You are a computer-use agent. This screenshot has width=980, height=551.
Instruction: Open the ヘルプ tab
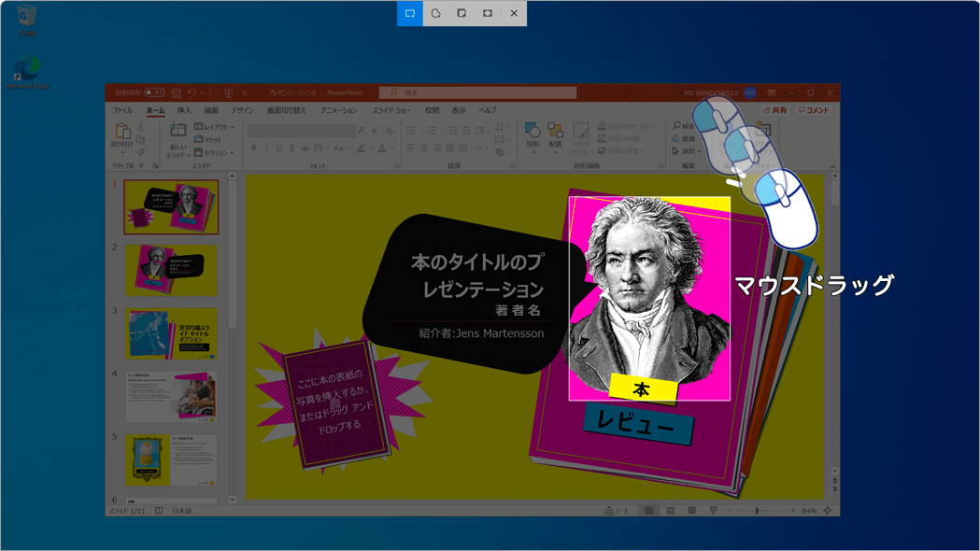[488, 110]
